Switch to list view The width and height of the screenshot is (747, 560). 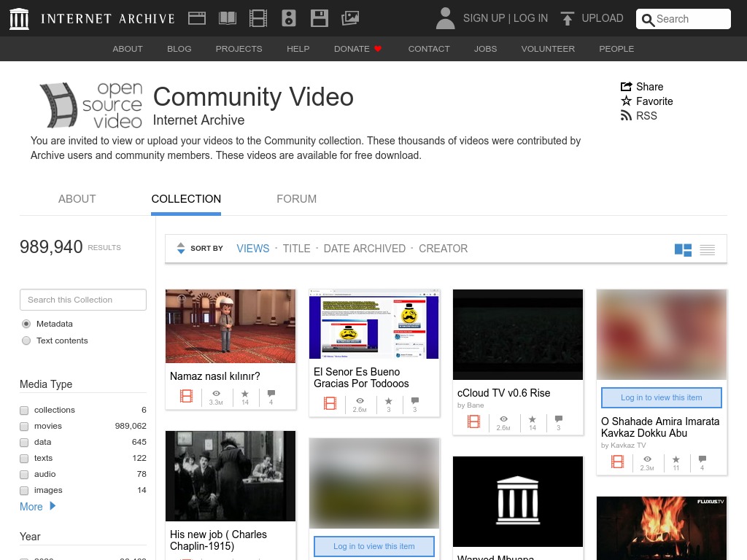(708, 249)
